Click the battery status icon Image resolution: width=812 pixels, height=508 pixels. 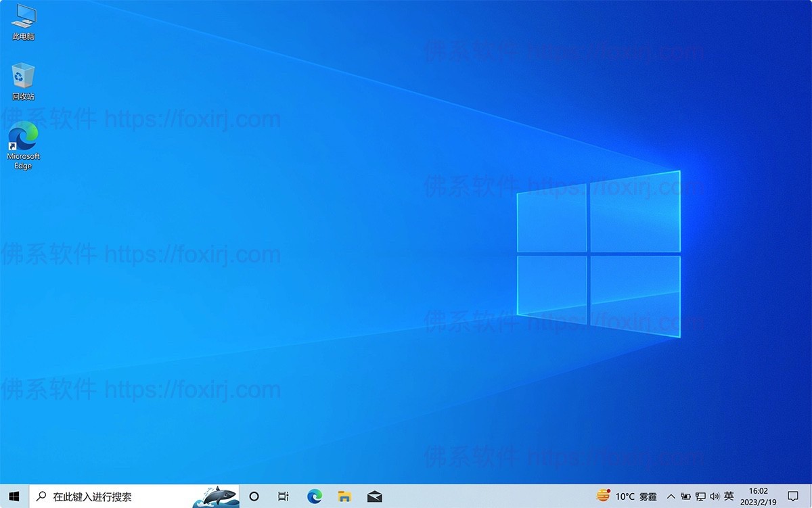(x=685, y=496)
